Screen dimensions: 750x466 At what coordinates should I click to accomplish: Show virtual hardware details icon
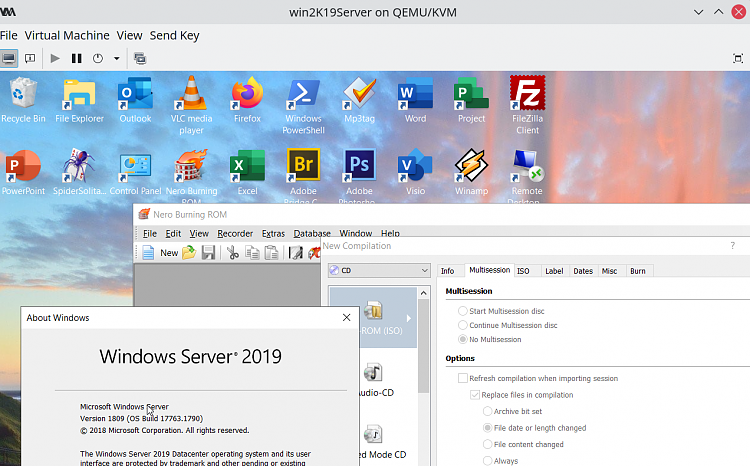tap(30, 58)
